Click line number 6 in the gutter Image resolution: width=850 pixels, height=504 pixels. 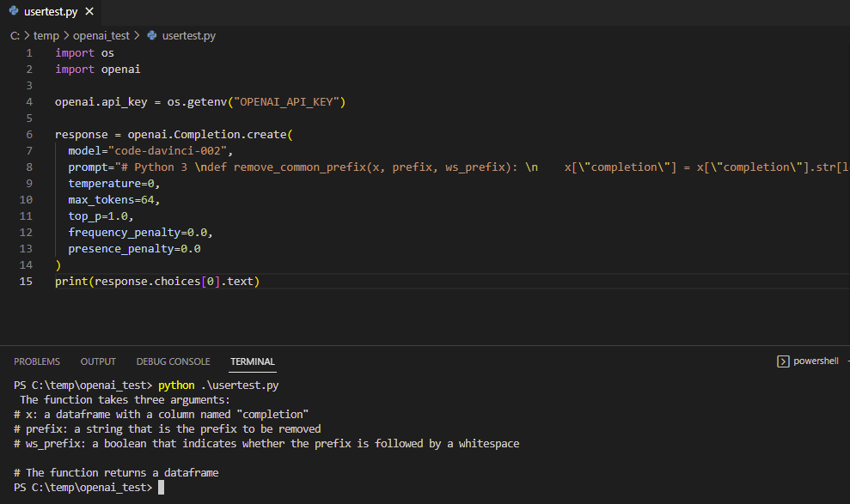click(29, 135)
